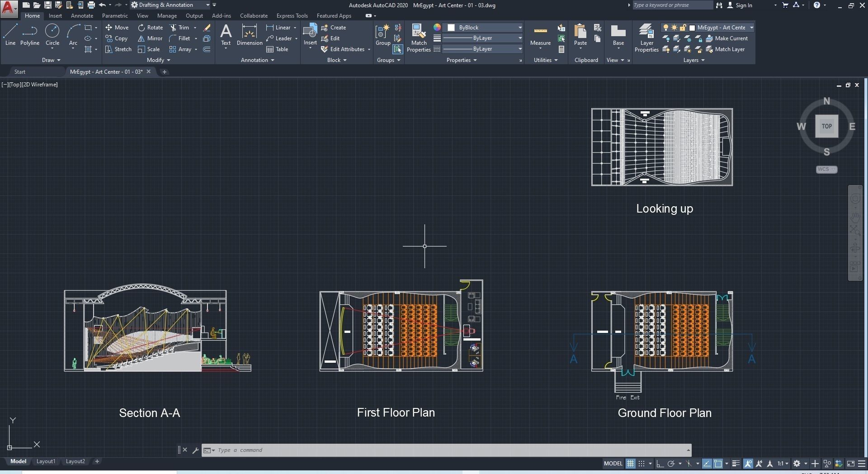This screenshot has width=868, height=474.
Task: Activate the Scale tool
Action: point(149,49)
